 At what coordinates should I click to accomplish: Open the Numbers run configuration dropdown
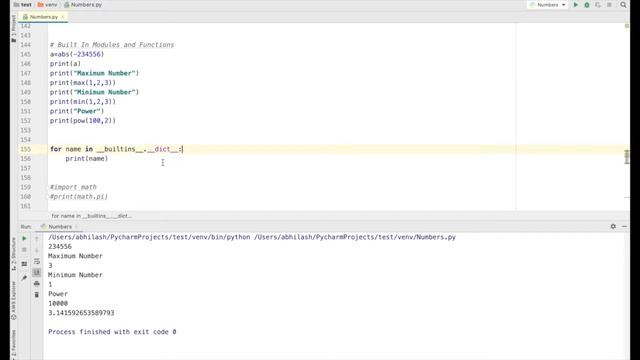point(548,5)
